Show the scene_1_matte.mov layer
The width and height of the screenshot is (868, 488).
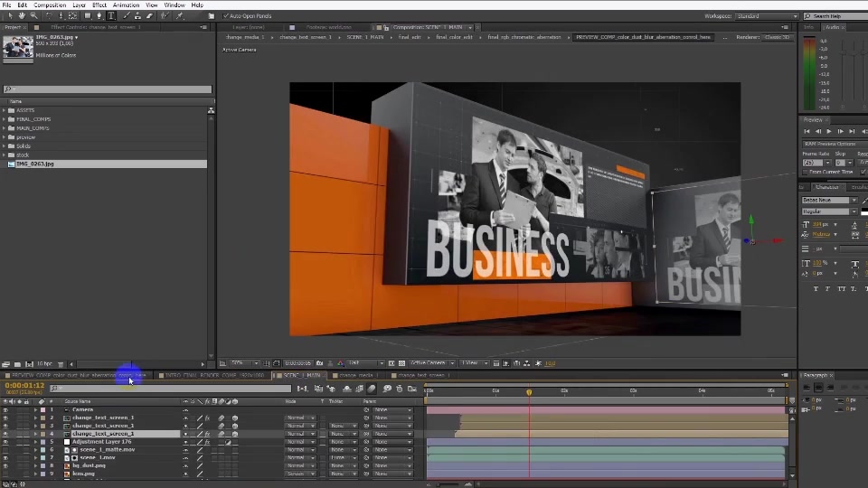[x=5, y=450]
